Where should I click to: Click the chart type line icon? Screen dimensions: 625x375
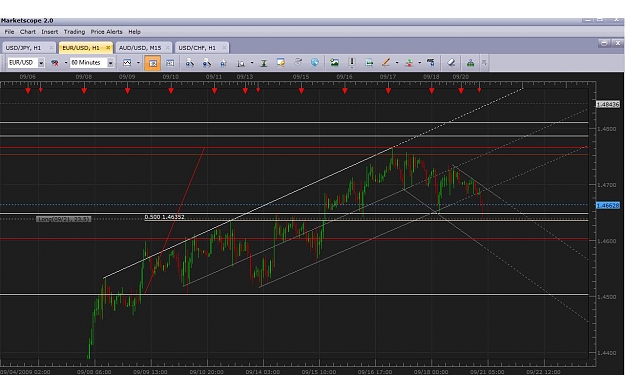click(x=127, y=63)
